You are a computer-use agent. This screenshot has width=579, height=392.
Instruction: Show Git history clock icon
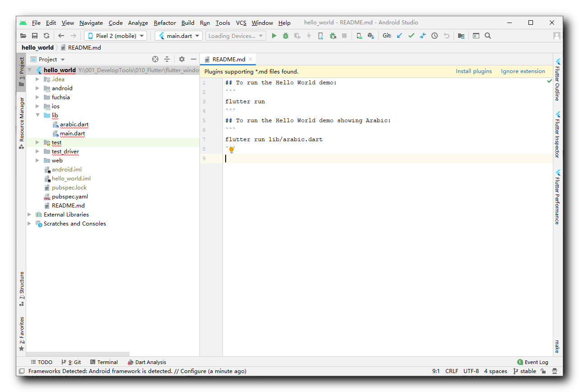point(435,36)
